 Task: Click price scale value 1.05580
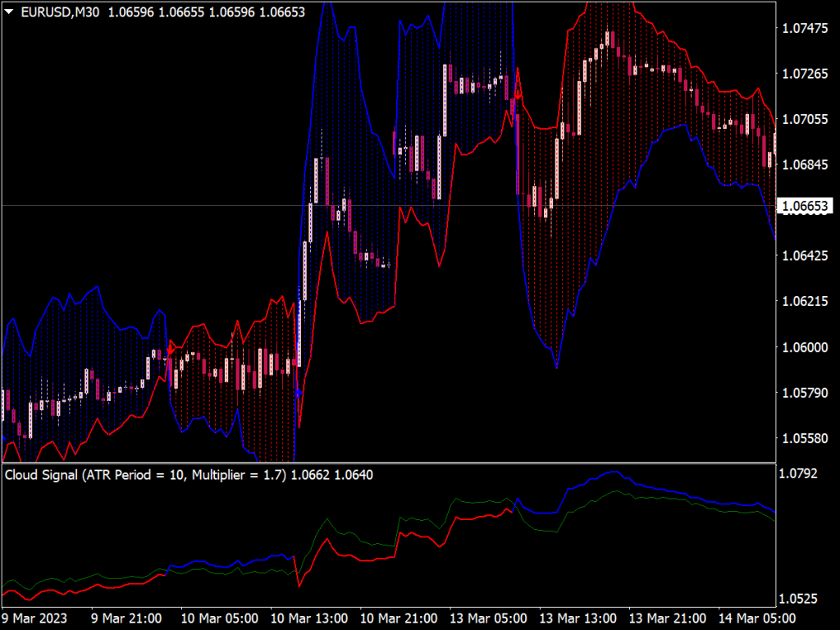[805, 438]
